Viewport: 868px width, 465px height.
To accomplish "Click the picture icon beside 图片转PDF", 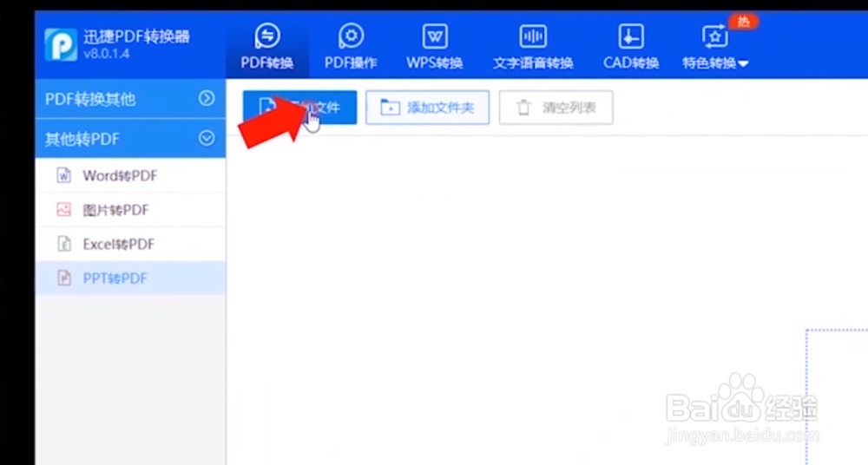I will pyautogui.click(x=63, y=209).
